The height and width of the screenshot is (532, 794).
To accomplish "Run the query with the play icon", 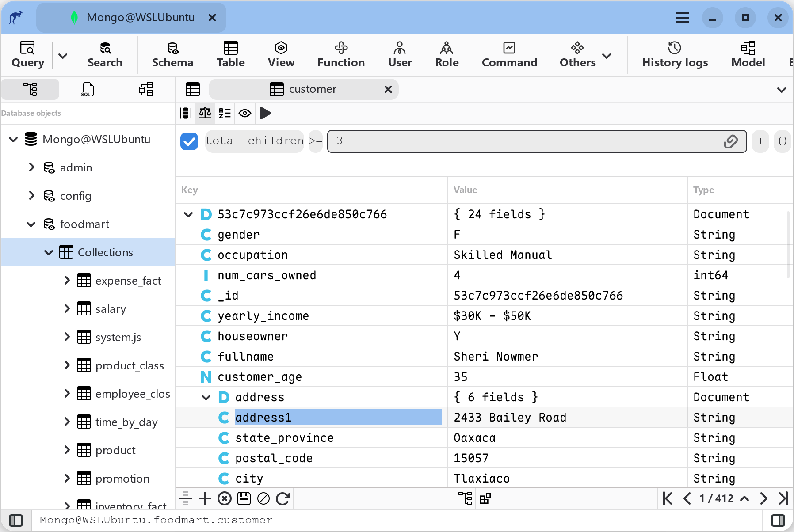I will [265, 113].
